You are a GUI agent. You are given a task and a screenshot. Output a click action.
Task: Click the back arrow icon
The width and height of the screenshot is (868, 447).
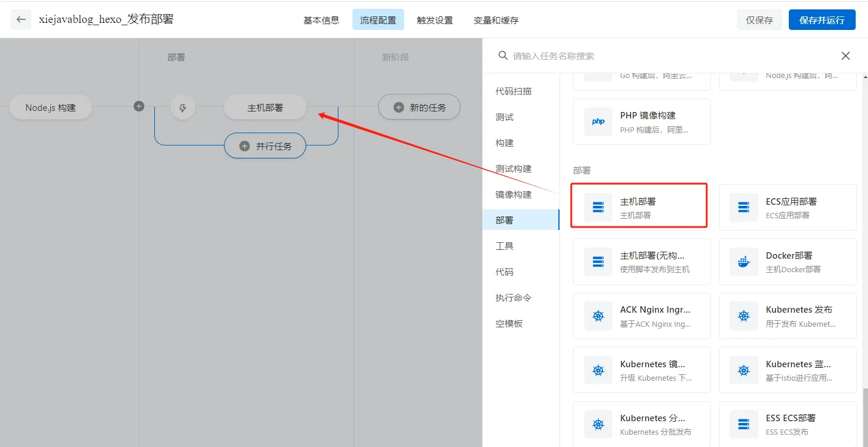point(21,19)
